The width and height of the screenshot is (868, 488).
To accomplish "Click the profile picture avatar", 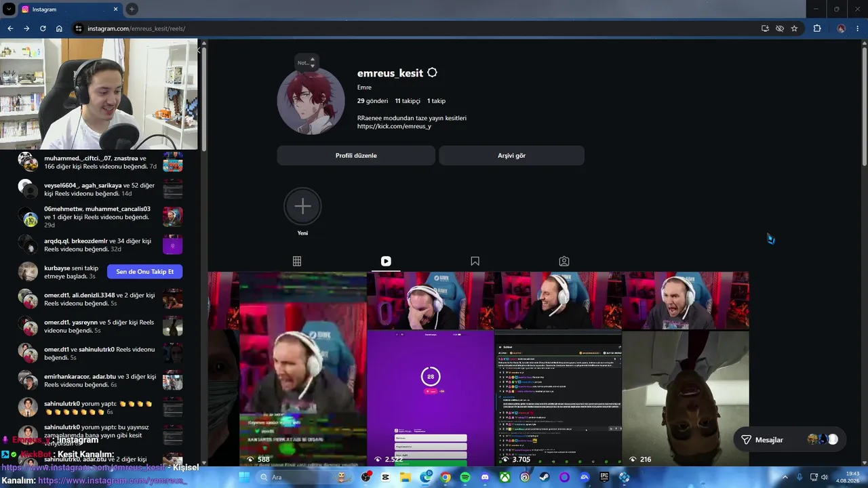I will pyautogui.click(x=311, y=101).
